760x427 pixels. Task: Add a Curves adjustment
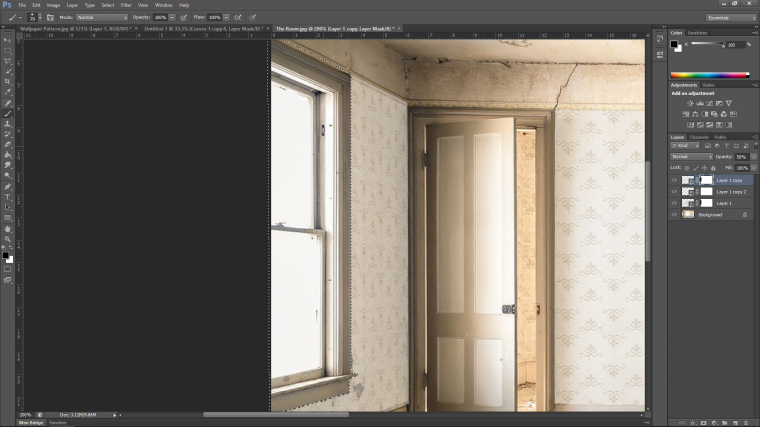tap(710, 103)
